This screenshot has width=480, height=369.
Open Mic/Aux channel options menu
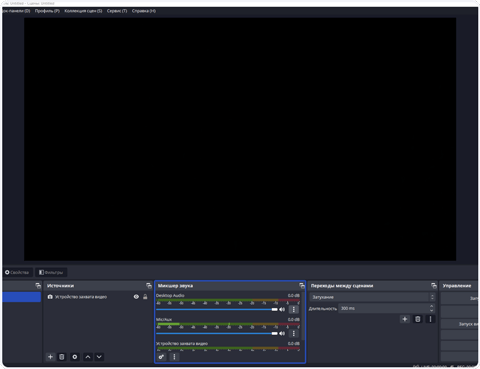pos(294,333)
